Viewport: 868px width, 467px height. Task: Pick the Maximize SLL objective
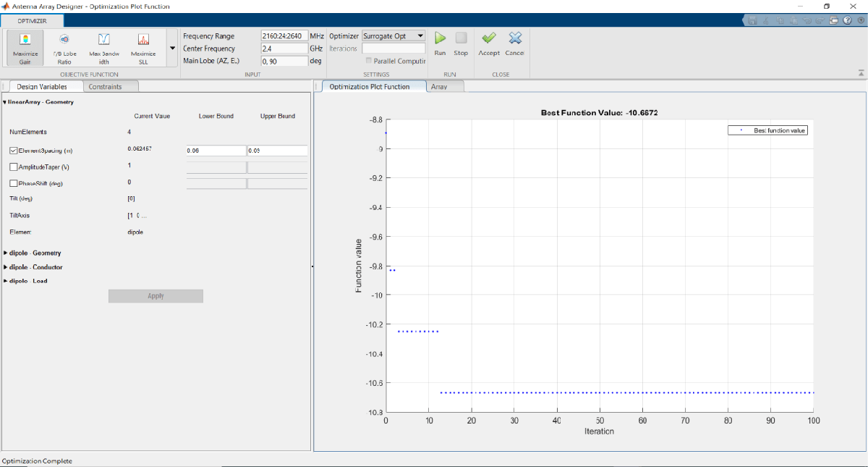(143, 47)
